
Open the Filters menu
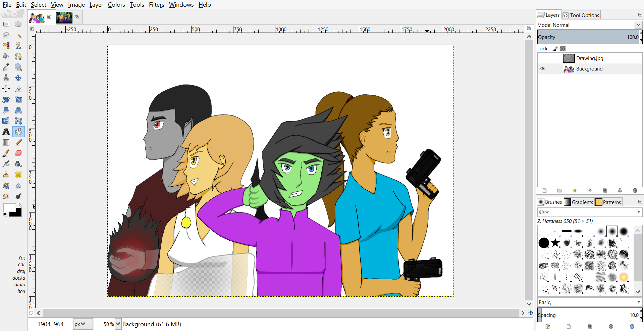pyautogui.click(x=157, y=5)
